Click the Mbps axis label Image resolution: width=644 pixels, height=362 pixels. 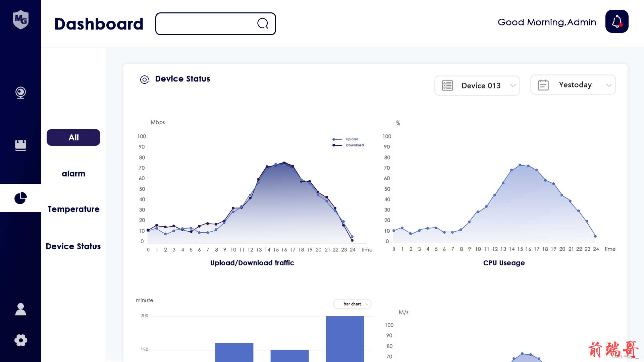158,122
